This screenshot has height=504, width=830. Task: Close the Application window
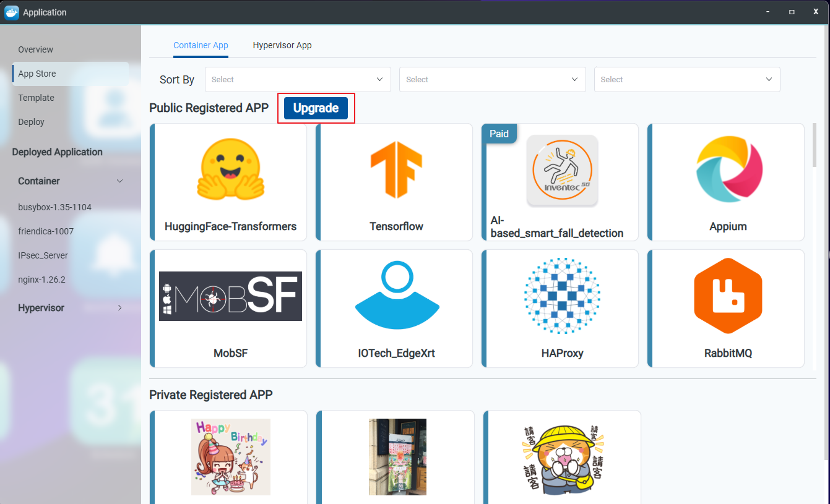816,12
